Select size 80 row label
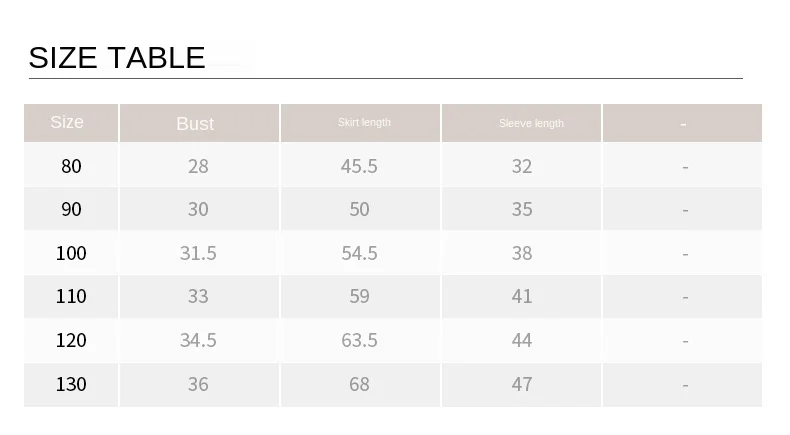Viewport: 790px width, 435px height. pyautogui.click(x=71, y=166)
